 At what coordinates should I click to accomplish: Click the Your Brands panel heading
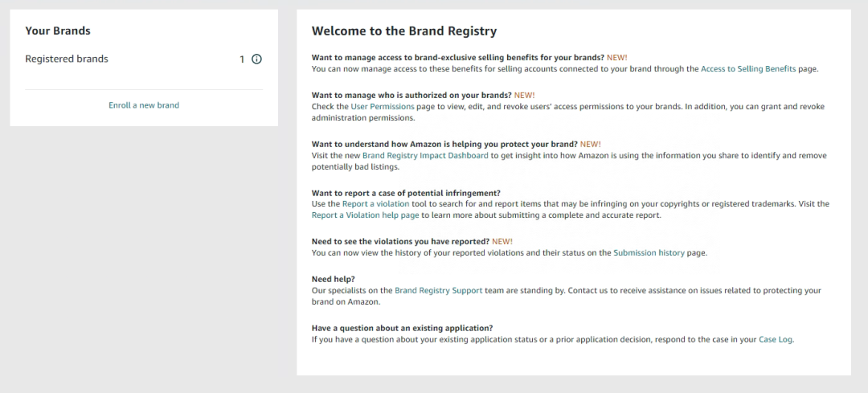click(x=58, y=31)
